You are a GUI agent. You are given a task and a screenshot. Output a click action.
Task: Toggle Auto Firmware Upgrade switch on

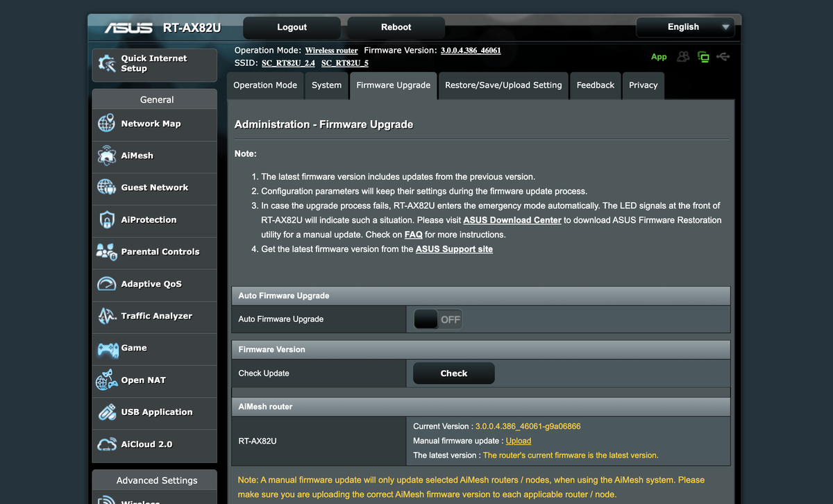[438, 319]
